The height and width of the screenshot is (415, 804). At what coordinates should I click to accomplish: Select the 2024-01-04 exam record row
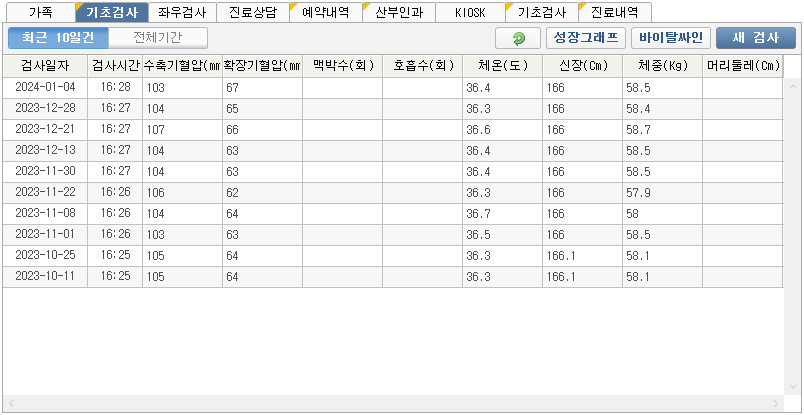pos(45,87)
